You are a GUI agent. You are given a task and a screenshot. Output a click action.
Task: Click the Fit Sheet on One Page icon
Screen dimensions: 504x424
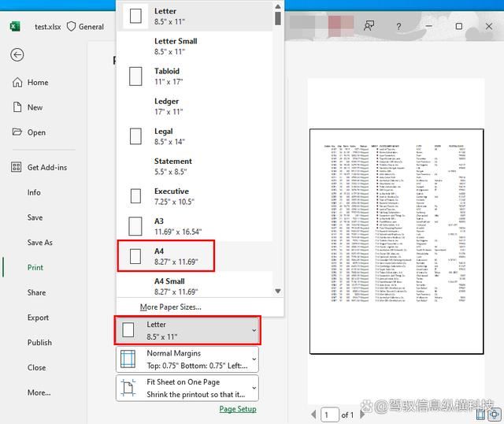tap(128, 388)
